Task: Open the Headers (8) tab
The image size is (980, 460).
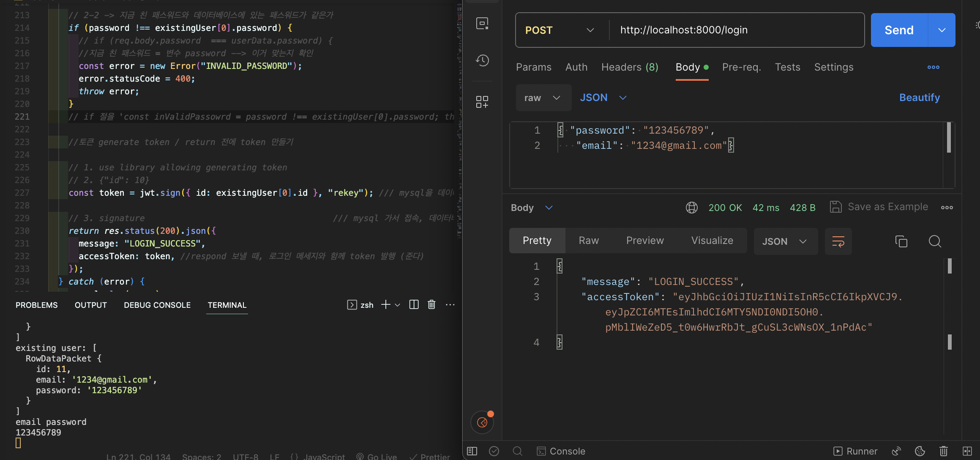Action: tap(630, 67)
